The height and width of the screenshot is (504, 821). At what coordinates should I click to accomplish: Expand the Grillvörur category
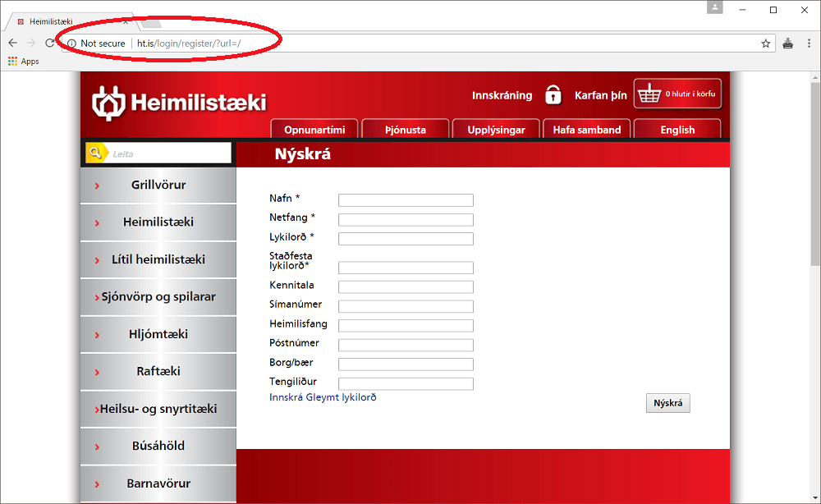coord(158,185)
